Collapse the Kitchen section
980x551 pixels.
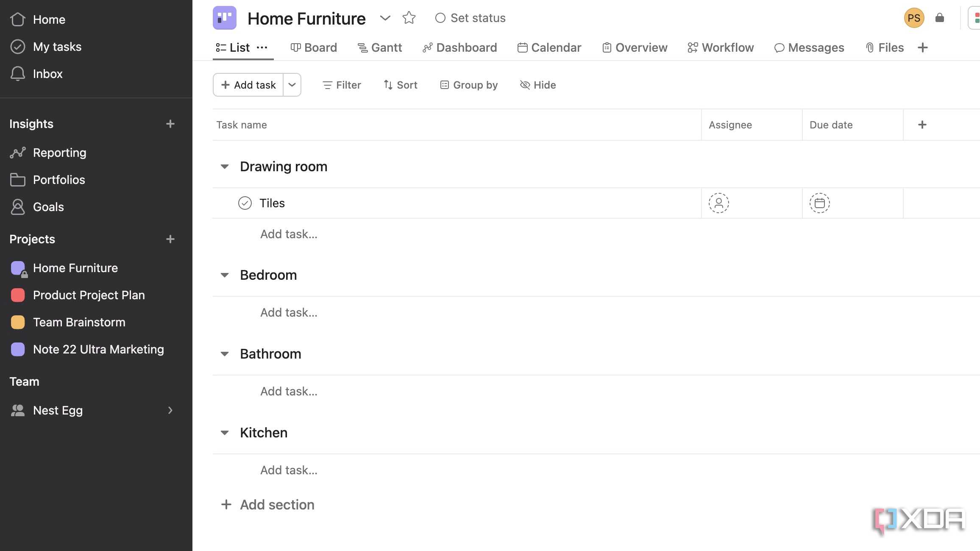pyautogui.click(x=225, y=433)
